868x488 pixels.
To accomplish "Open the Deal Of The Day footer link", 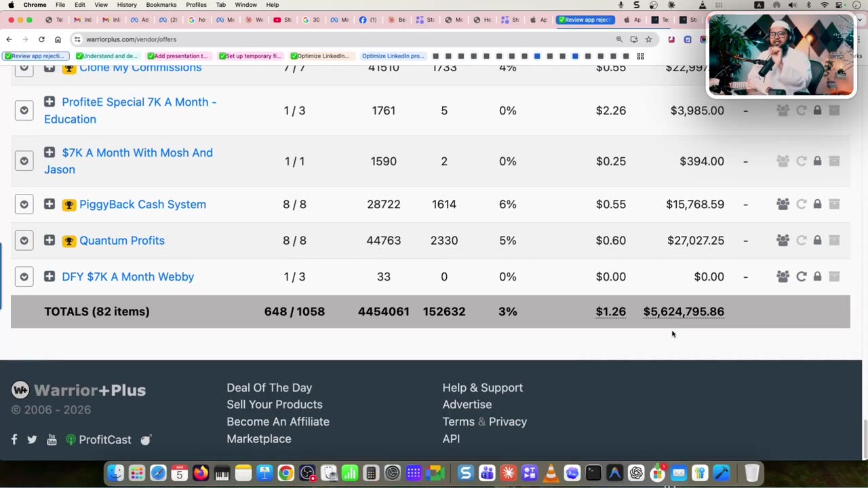I will point(269,388).
